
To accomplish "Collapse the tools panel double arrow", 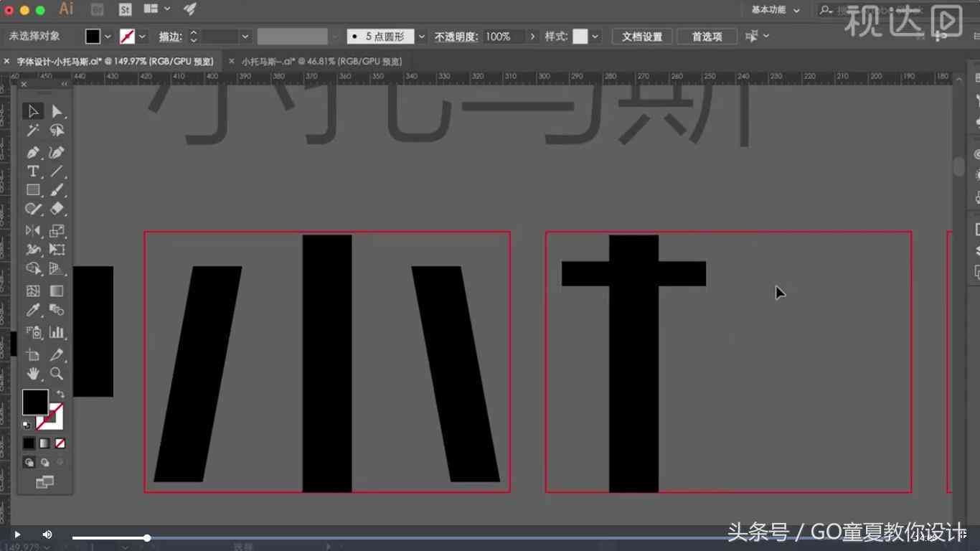I will coord(64,84).
